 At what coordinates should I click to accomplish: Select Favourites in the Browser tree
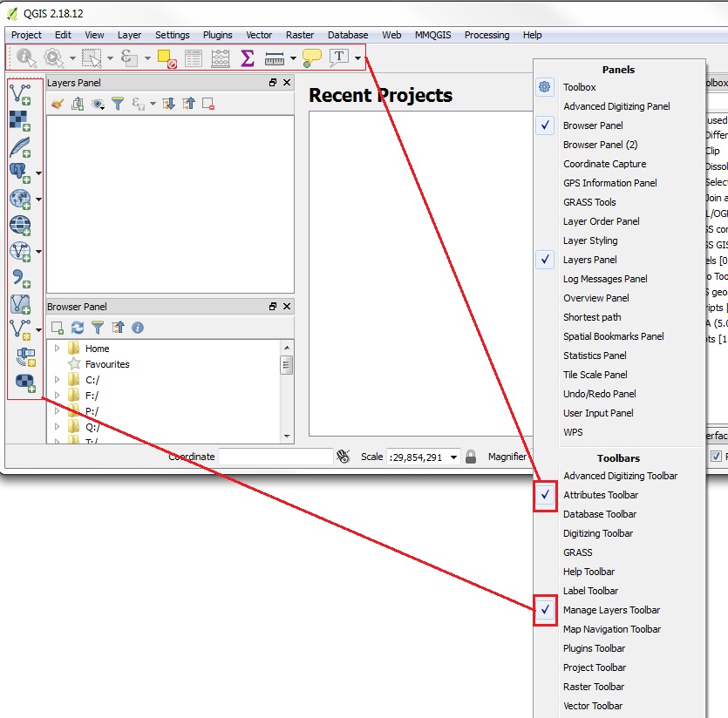[107, 364]
